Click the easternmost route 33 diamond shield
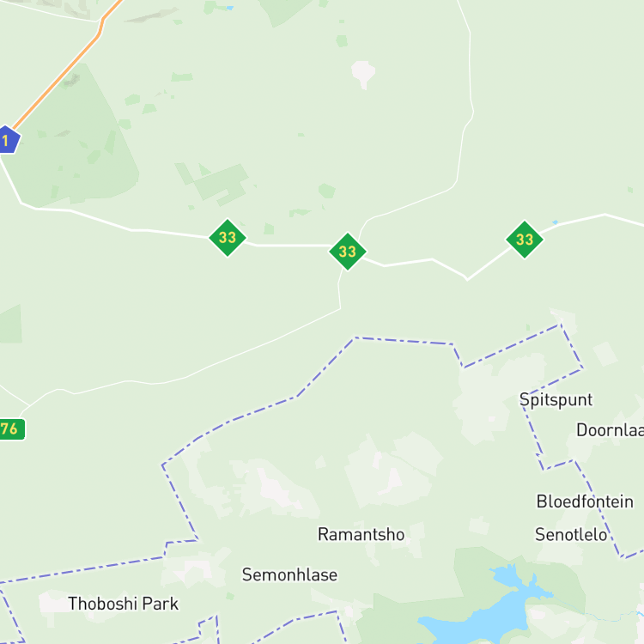The width and height of the screenshot is (644, 644). [525, 240]
